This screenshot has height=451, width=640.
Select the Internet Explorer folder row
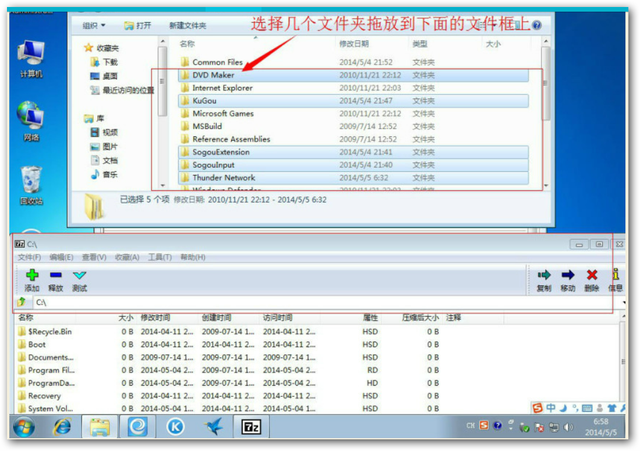tap(353, 88)
